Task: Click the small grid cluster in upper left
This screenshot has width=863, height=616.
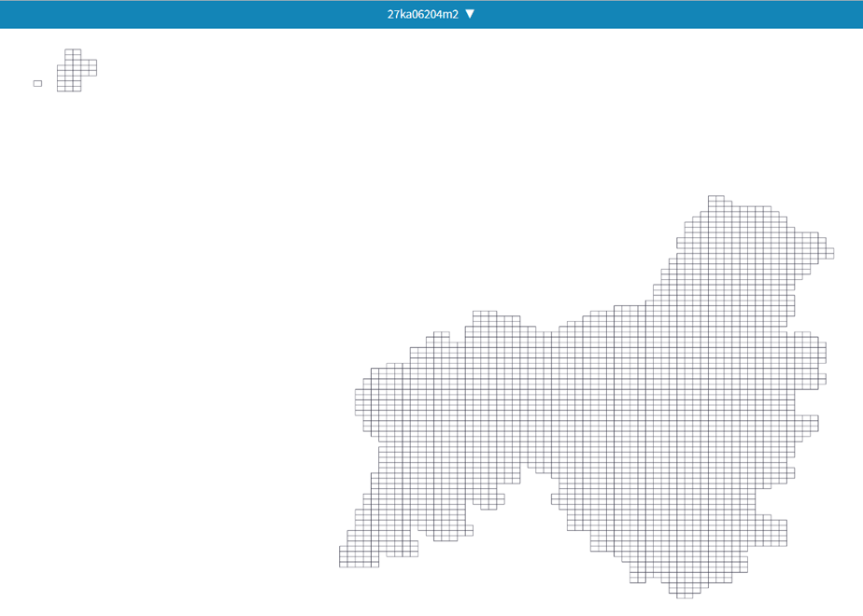Action: (x=77, y=70)
